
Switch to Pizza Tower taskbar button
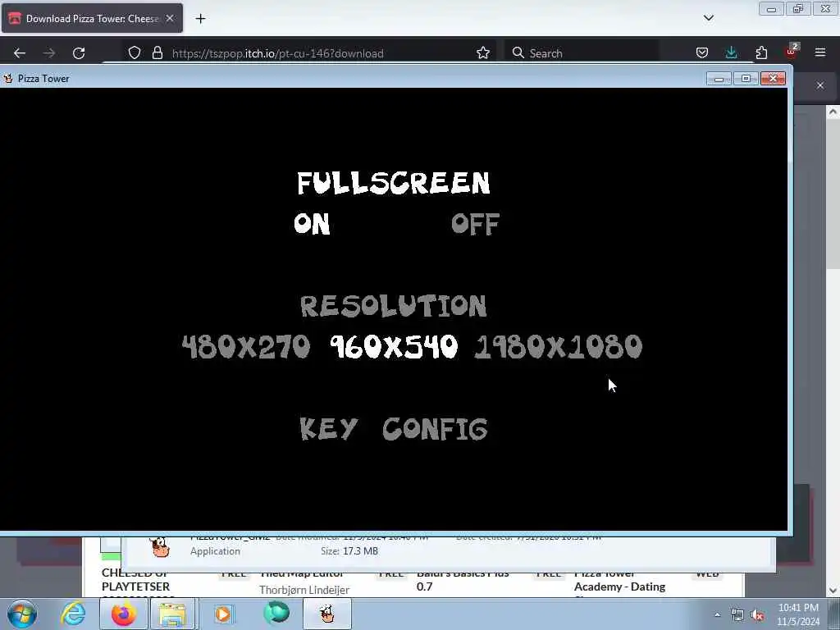point(327,614)
